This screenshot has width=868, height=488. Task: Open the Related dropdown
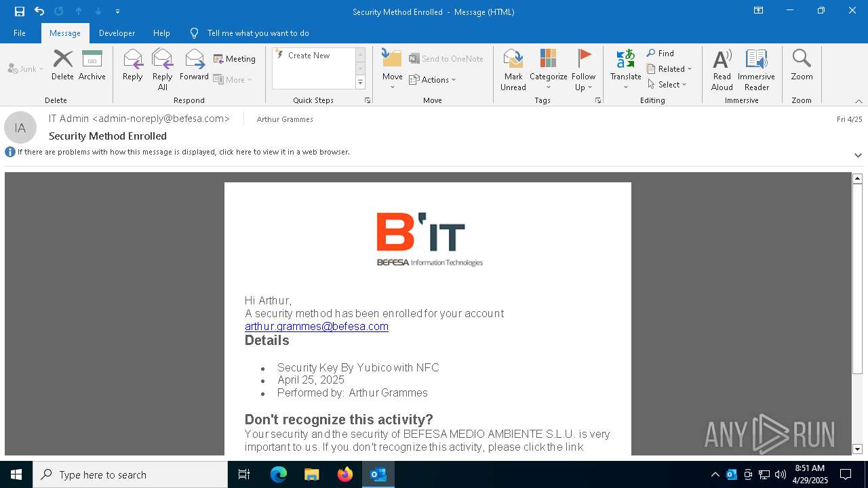tap(669, 69)
